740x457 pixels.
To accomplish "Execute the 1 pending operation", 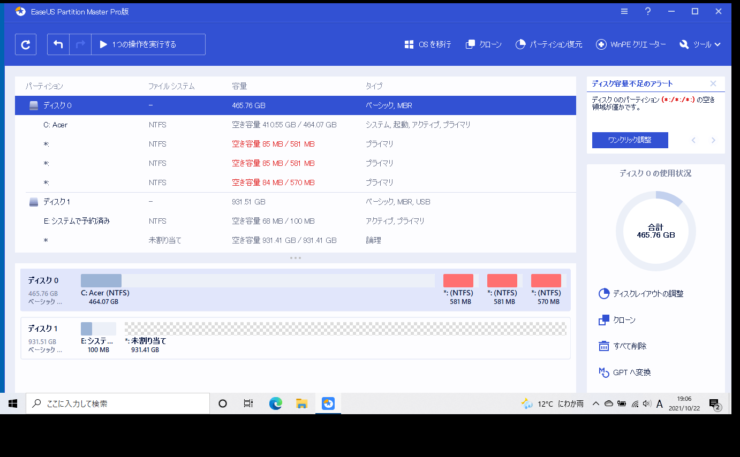I will (x=148, y=44).
